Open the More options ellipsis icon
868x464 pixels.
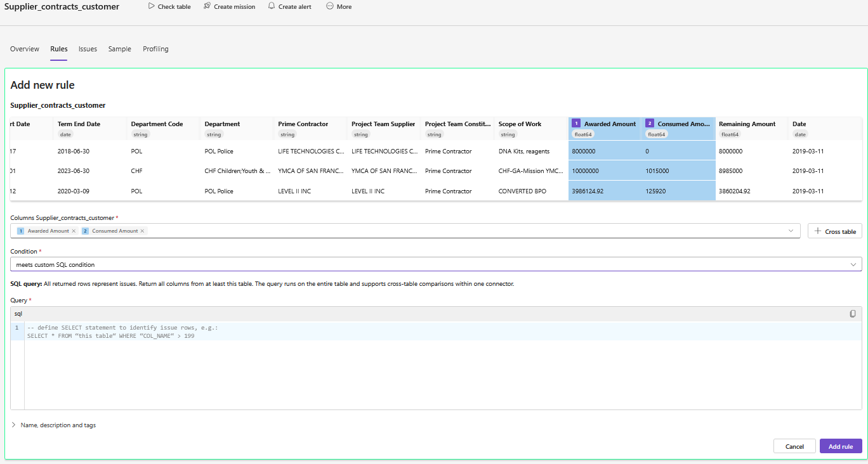(329, 6)
